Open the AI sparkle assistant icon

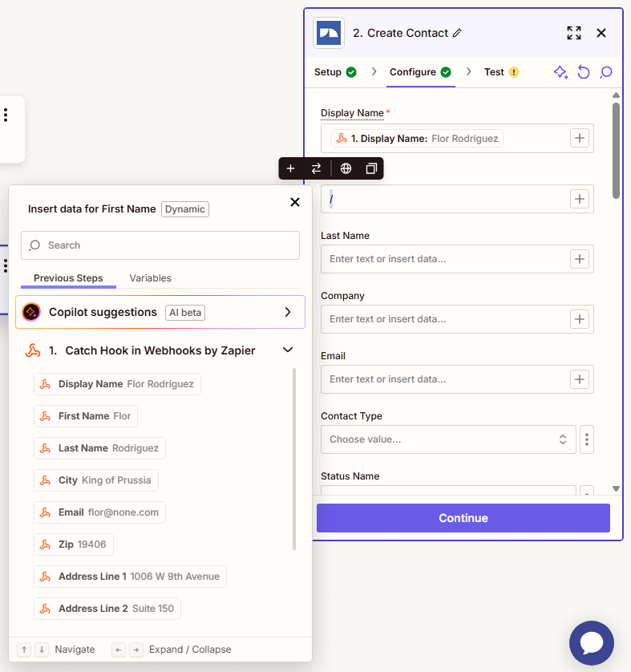coord(560,72)
